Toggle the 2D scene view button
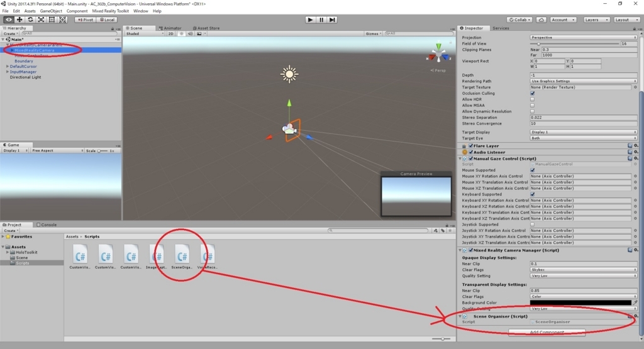Screen dimensions: 644x349 [x=171, y=34]
